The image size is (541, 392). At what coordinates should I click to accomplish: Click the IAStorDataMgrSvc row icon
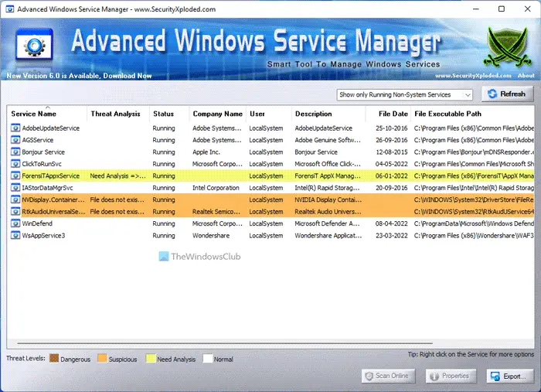click(x=15, y=188)
